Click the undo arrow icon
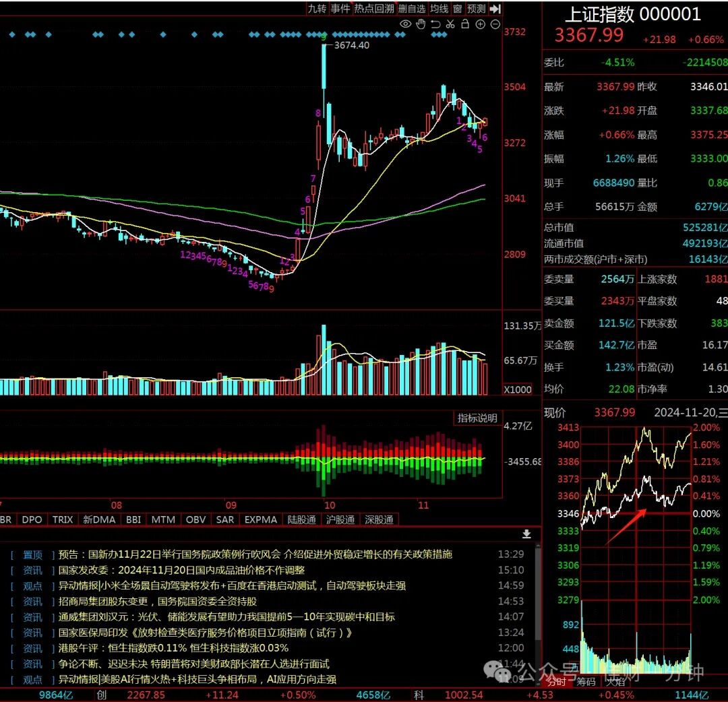The width and height of the screenshot is (728, 702). point(435,24)
